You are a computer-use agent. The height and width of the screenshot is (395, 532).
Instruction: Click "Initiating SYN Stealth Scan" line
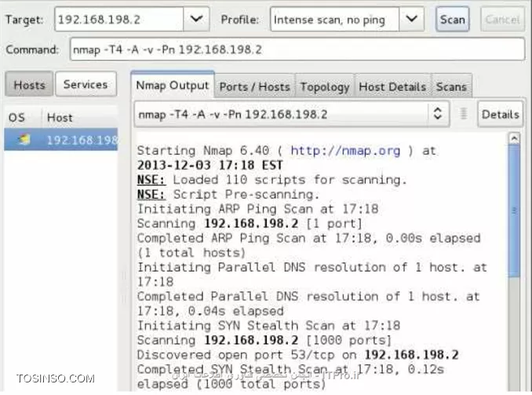[268, 325]
